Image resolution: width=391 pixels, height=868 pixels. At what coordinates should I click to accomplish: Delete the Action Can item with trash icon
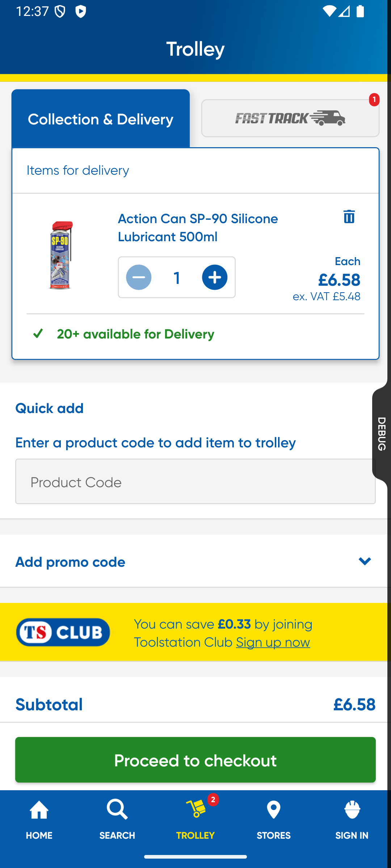(349, 217)
